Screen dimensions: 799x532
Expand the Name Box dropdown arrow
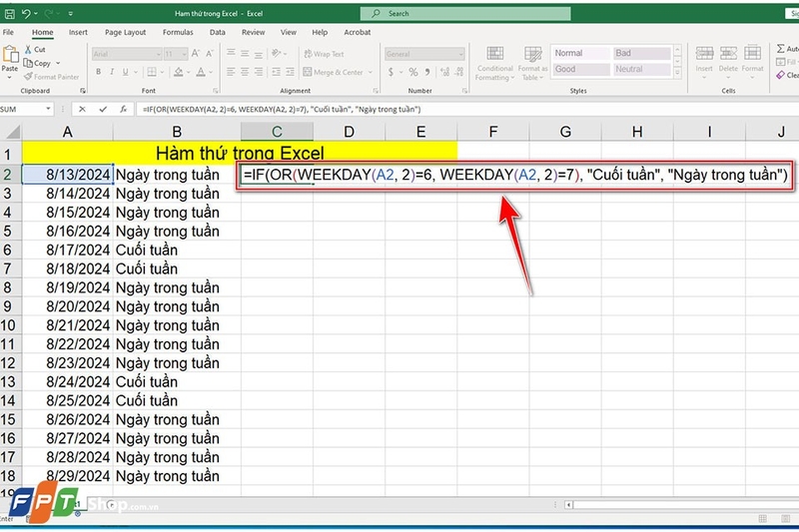tap(48, 109)
